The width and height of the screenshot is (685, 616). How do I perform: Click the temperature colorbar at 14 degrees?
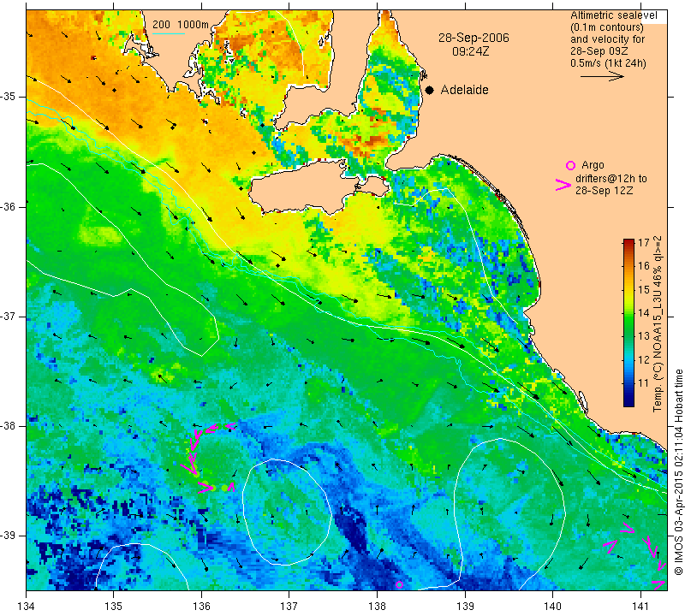tap(628, 312)
